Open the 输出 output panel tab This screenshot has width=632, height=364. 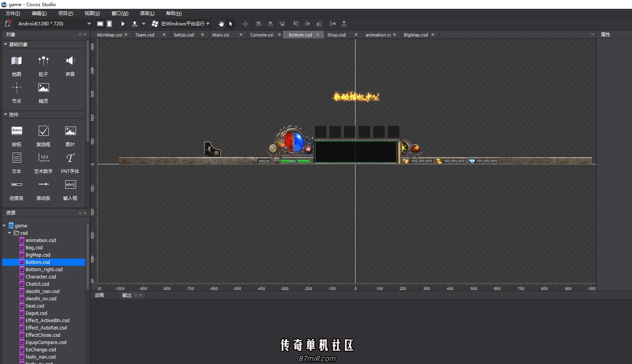[127, 295]
